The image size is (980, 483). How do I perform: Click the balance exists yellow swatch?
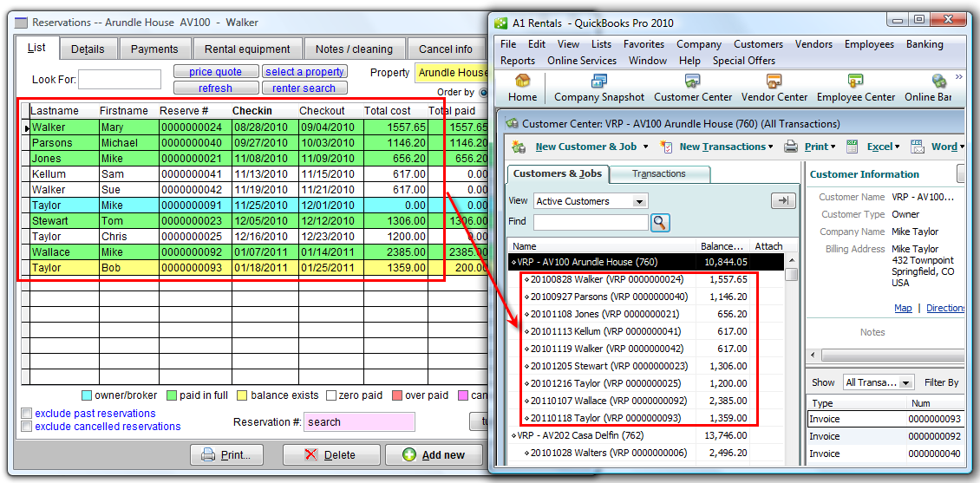tap(242, 395)
